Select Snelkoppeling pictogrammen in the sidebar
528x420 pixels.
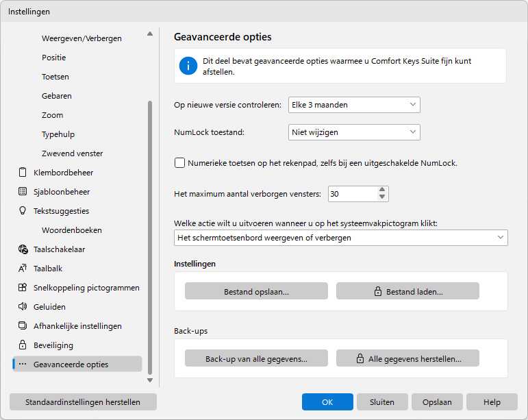(x=86, y=288)
